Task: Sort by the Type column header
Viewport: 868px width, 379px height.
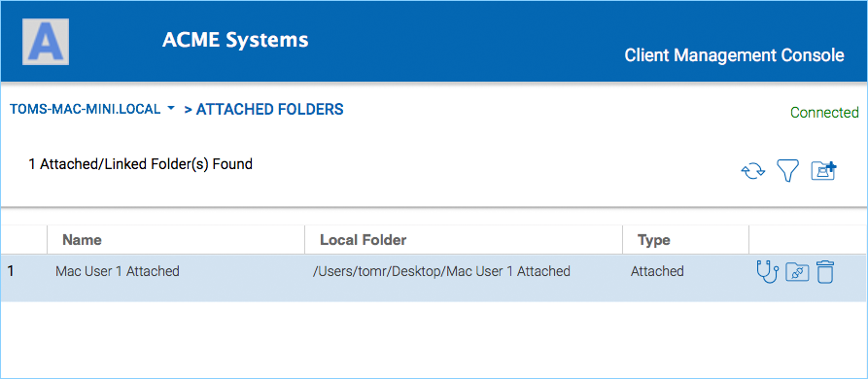Action: pyautogui.click(x=654, y=240)
